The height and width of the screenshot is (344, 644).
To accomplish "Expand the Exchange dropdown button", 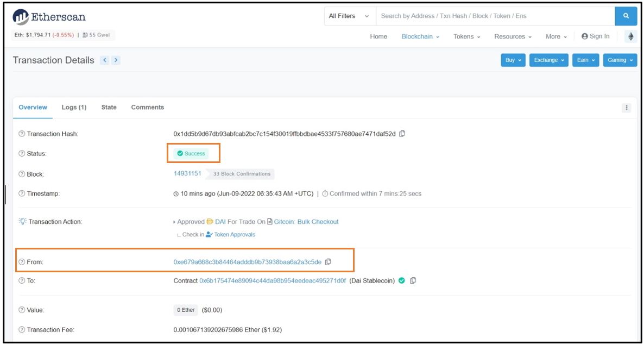I will pos(549,60).
